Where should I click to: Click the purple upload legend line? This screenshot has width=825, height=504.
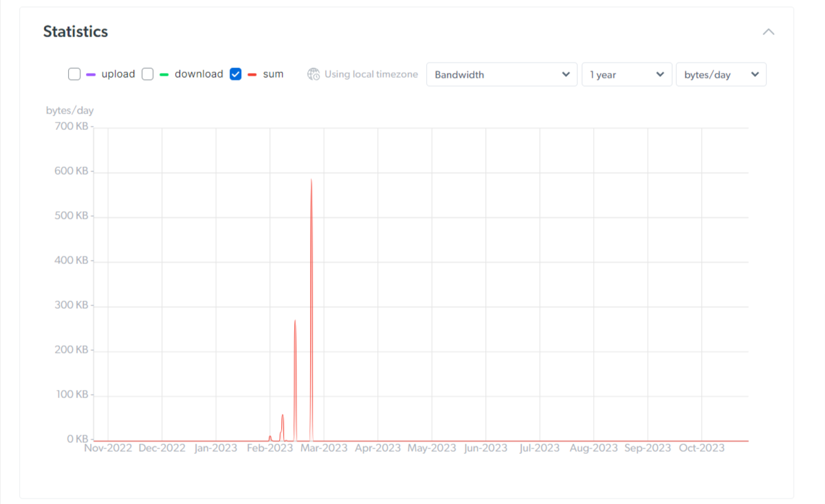(91, 74)
